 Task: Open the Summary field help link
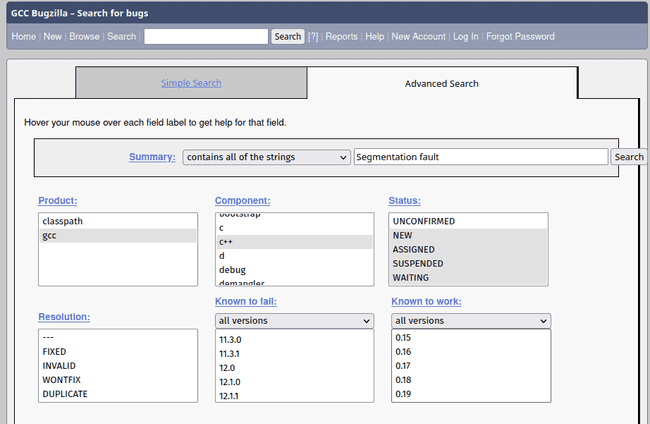(152, 157)
